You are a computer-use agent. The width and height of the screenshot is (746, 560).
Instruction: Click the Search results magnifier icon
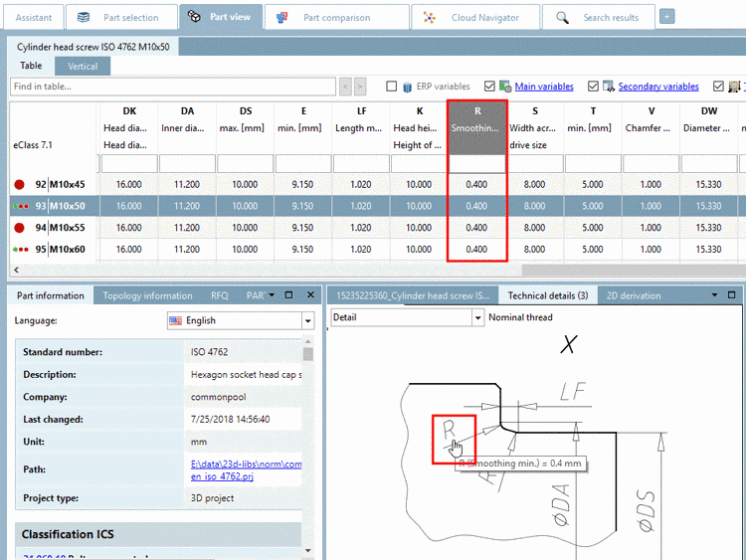[x=562, y=18]
